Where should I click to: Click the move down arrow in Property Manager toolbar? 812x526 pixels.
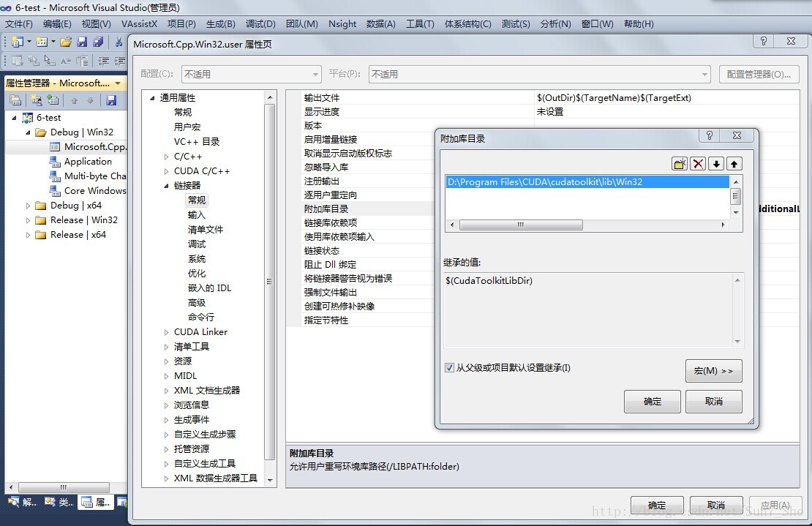(x=90, y=100)
